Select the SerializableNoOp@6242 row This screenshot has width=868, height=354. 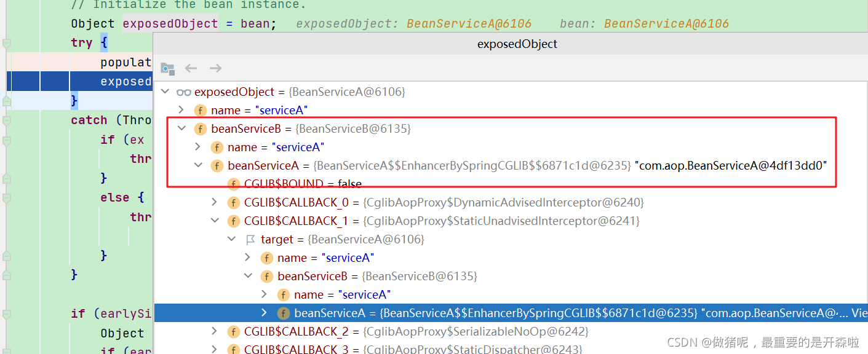click(511, 331)
